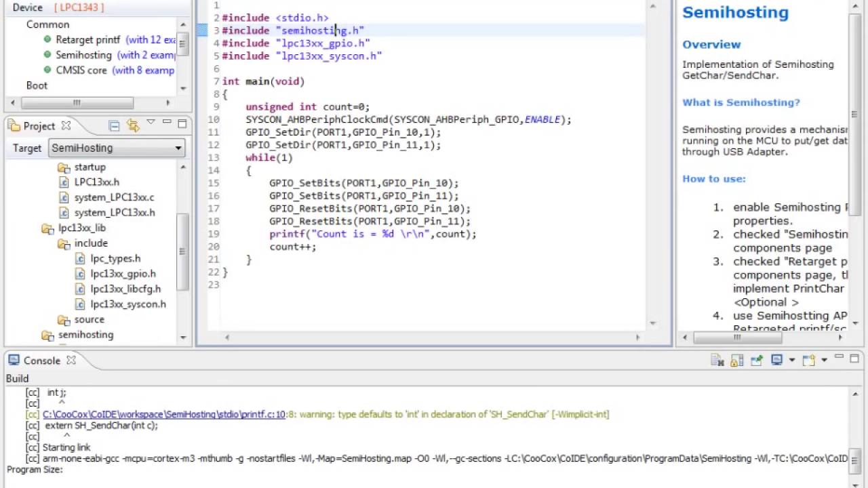The image size is (868, 488).
Task: Open CMSIS core's 'with 8 examples' link
Action: pos(143,70)
